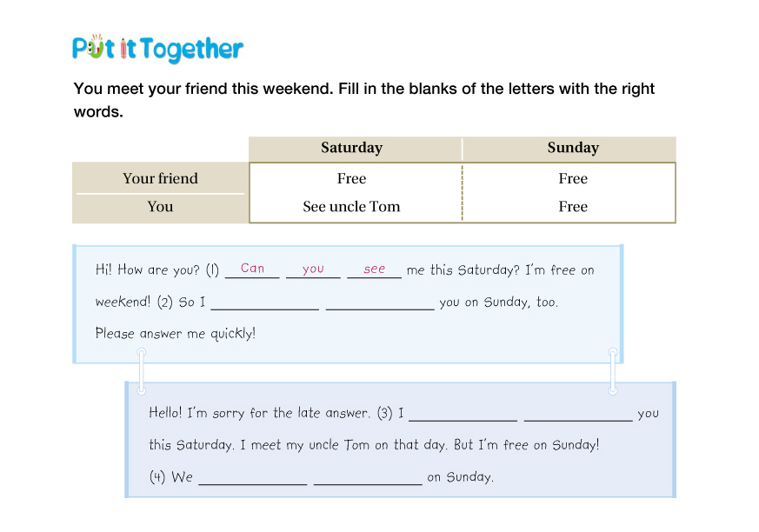Select the Sunday column header
759x532 pixels.
pyautogui.click(x=573, y=148)
